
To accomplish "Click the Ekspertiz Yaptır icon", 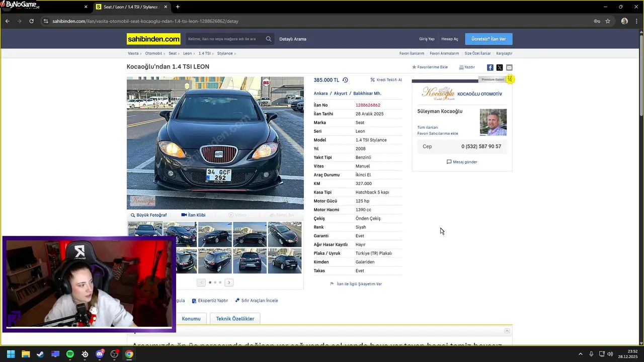I will [x=194, y=301].
